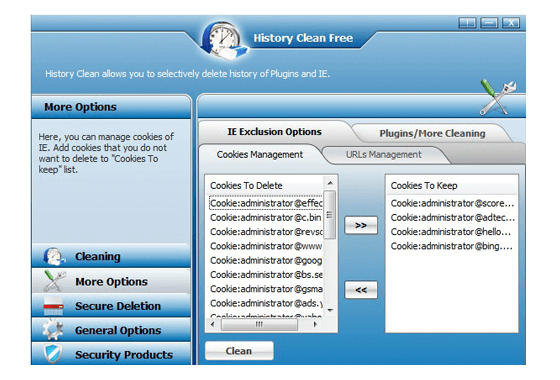Image resolution: width=560 pixels, height=380 pixels.
Task: Click horizontal scroll left arrow in delete list
Action: [x=213, y=324]
